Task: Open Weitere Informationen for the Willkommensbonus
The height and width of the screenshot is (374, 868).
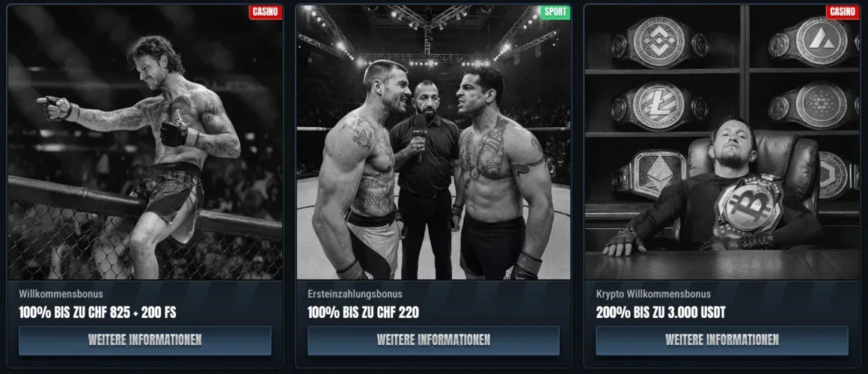Action: tap(145, 340)
